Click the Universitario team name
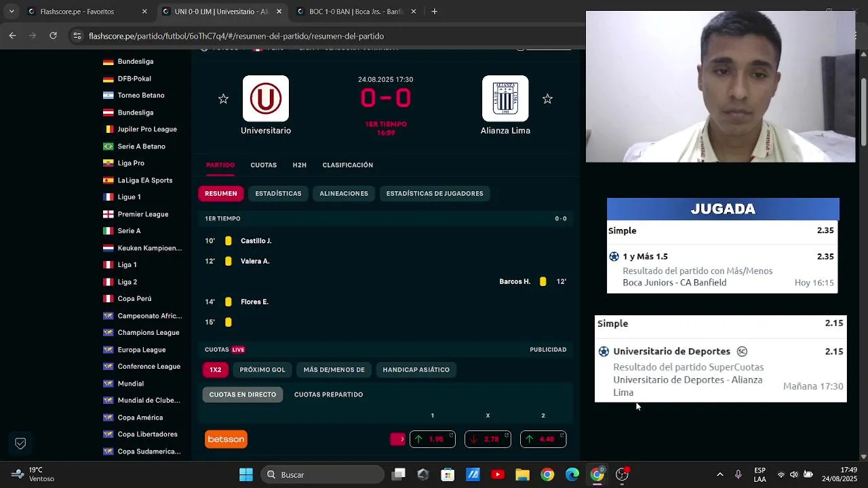Viewport: 868px width, 488px height. pos(266,131)
